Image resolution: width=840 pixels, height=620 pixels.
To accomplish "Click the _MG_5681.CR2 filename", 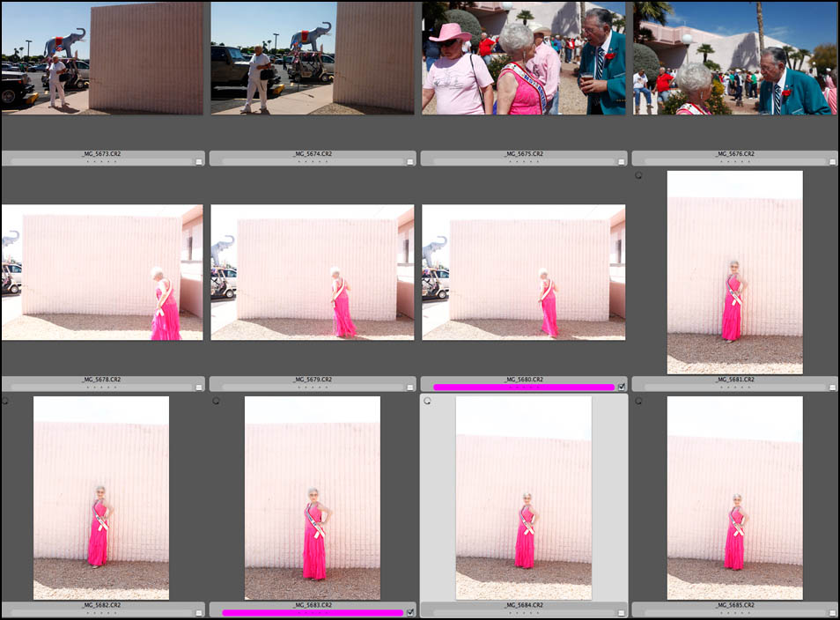I will (734, 380).
